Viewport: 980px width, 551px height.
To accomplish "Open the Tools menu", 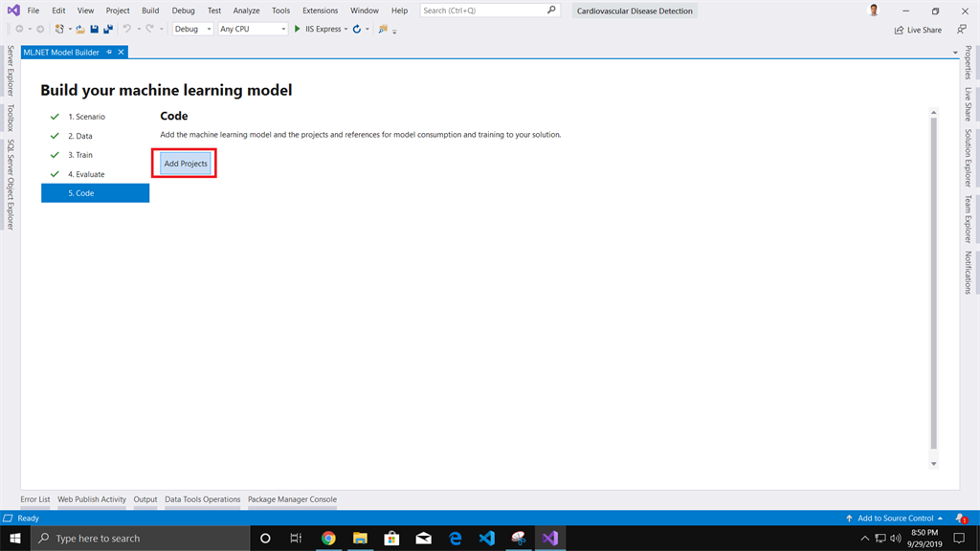I will tap(280, 10).
